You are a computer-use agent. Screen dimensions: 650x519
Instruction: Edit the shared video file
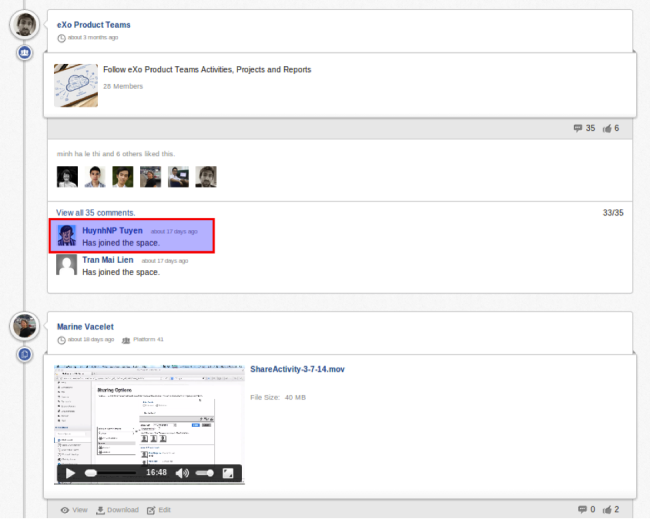(158, 510)
